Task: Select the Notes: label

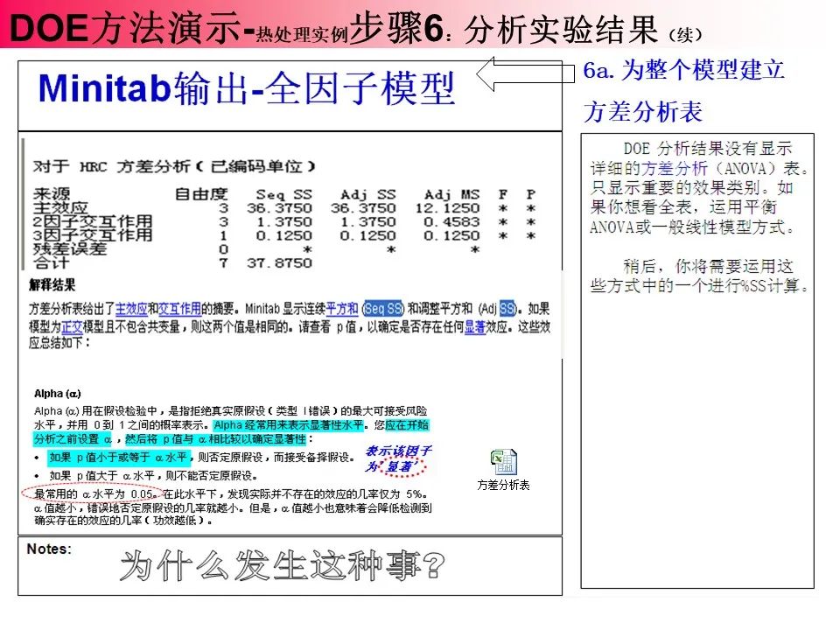Action: pyautogui.click(x=49, y=549)
